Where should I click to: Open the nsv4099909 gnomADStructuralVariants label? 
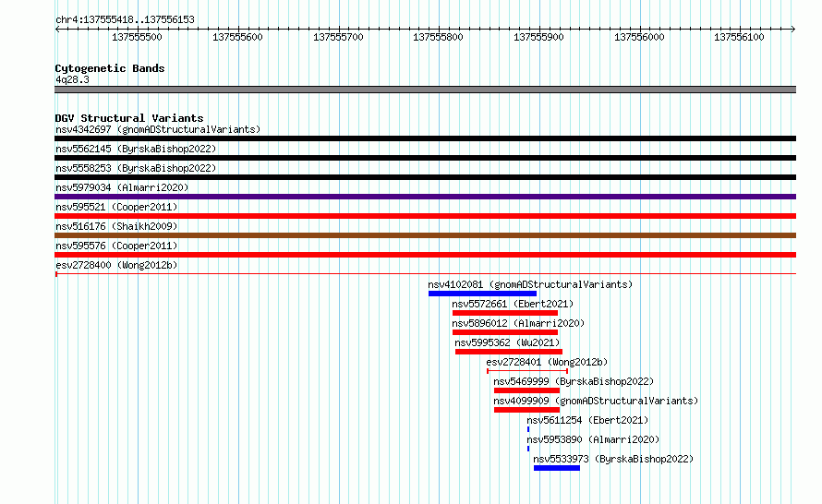(x=596, y=401)
